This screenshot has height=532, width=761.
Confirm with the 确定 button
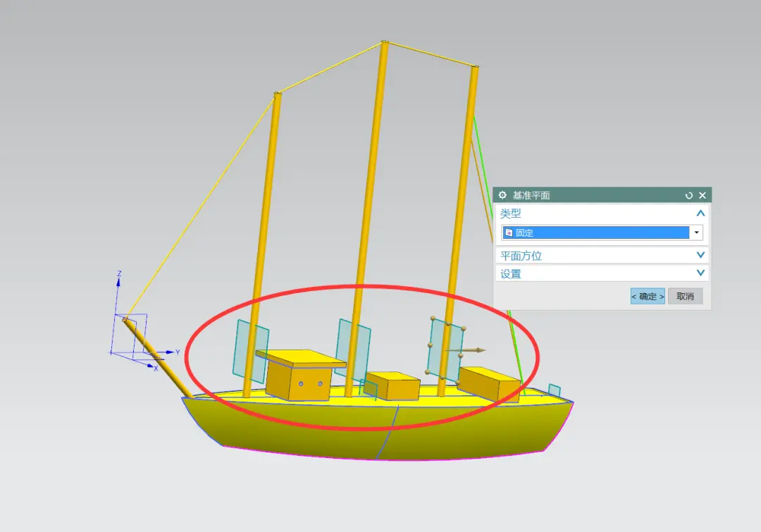pyautogui.click(x=648, y=296)
